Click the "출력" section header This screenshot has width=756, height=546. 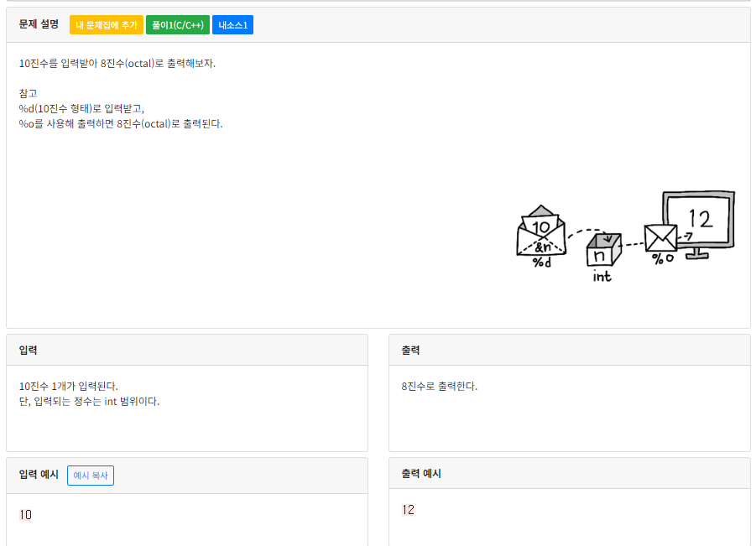click(x=409, y=350)
